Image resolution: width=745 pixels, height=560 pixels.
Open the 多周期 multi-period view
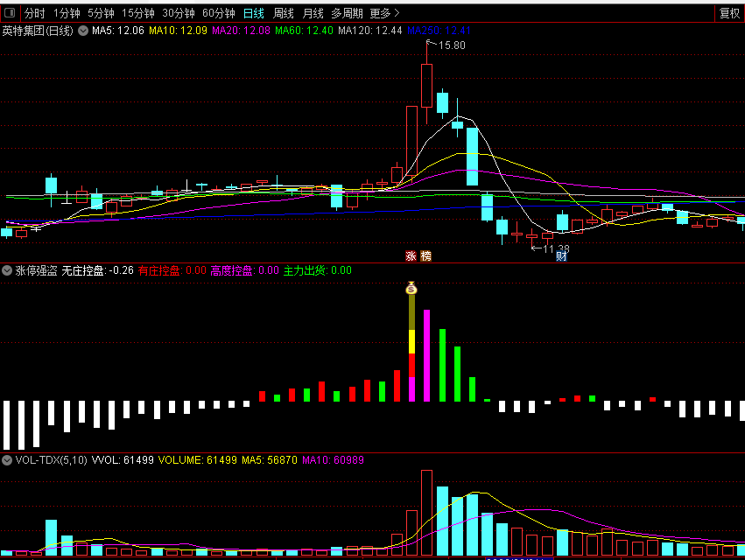tap(347, 13)
